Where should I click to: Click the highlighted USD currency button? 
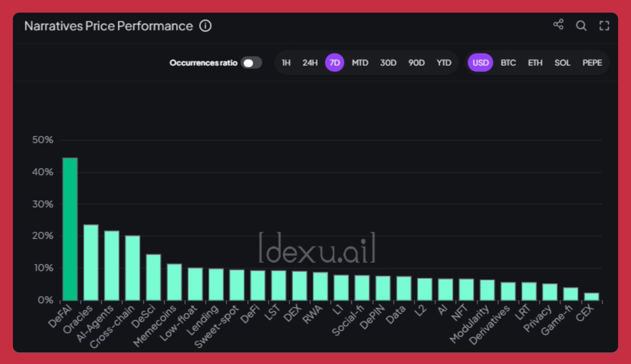(480, 63)
